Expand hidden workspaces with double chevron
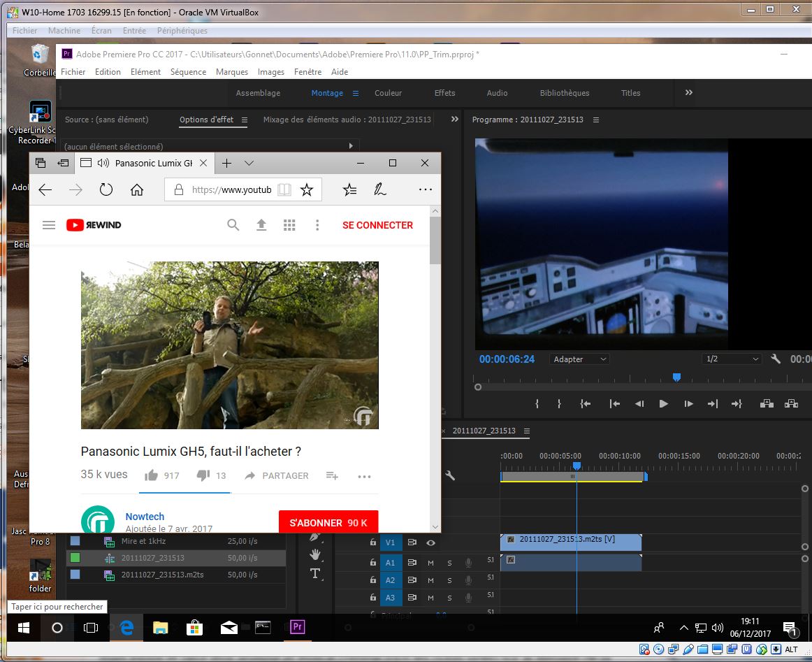 (x=689, y=93)
